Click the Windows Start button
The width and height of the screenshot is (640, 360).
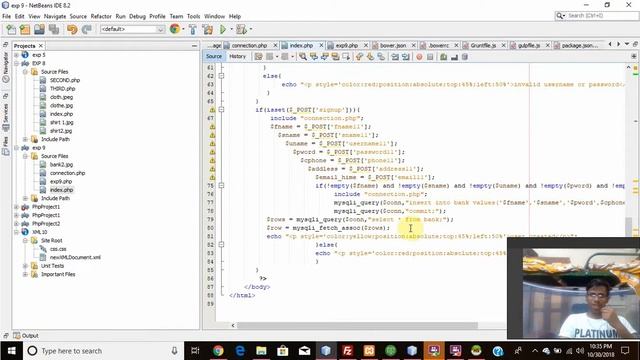[x=11, y=351]
